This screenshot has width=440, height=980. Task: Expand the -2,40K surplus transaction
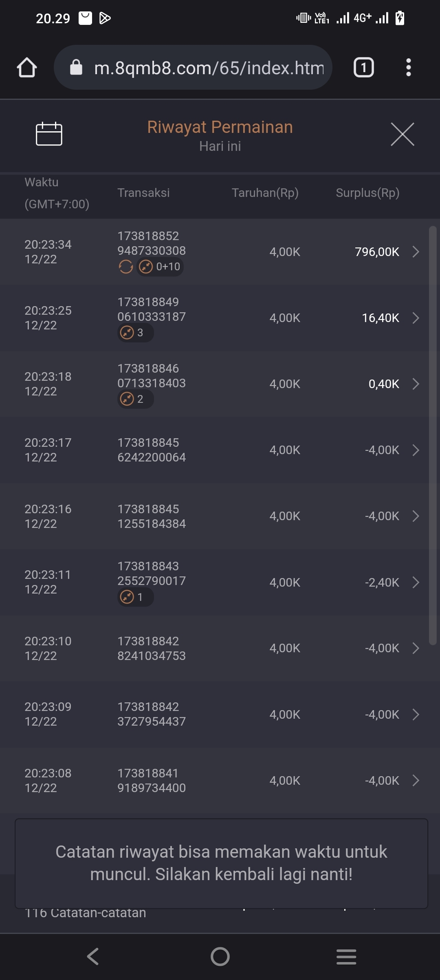click(x=416, y=583)
